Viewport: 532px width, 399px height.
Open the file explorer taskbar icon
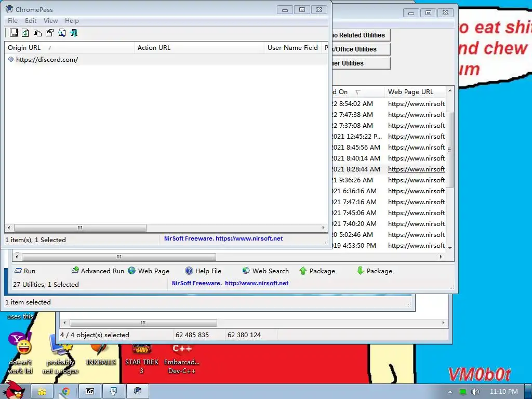click(42, 392)
